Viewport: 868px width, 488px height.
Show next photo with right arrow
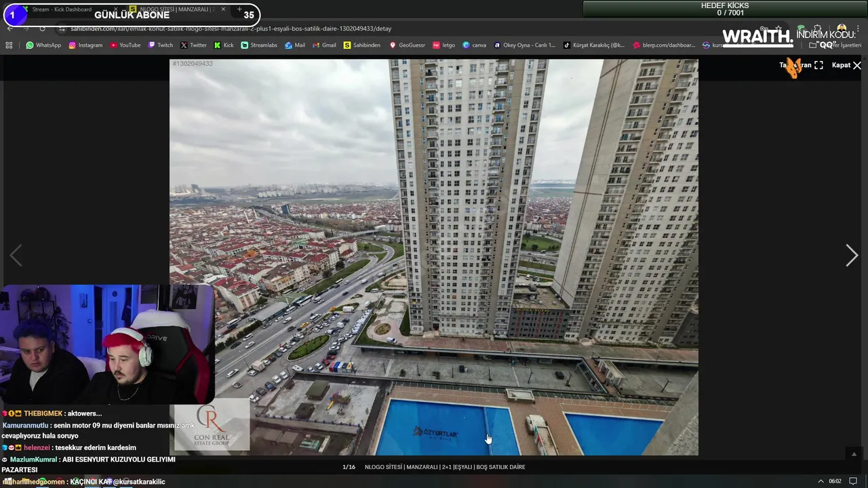click(x=852, y=256)
